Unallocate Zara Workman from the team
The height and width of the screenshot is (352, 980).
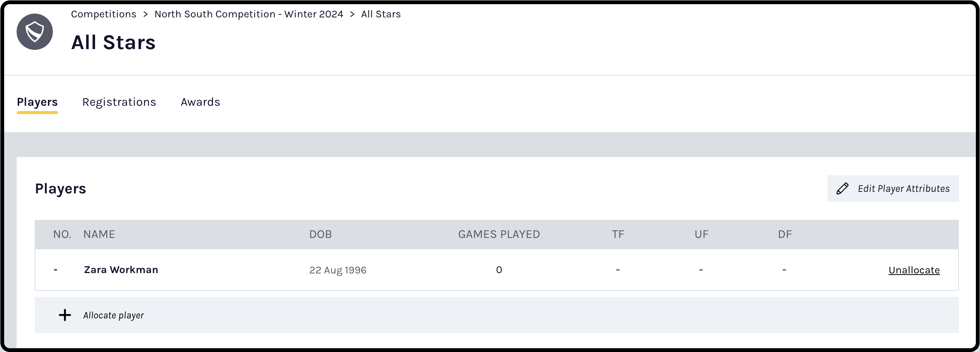[914, 270]
